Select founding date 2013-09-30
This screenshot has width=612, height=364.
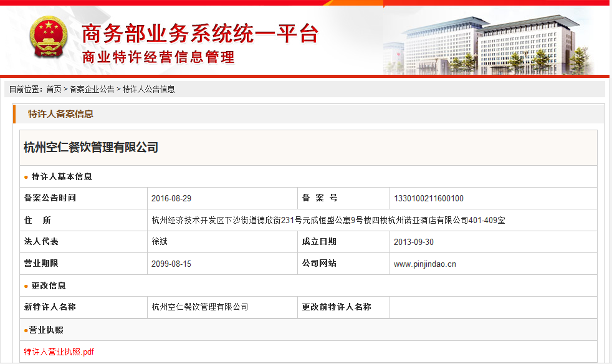pyautogui.click(x=414, y=242)
